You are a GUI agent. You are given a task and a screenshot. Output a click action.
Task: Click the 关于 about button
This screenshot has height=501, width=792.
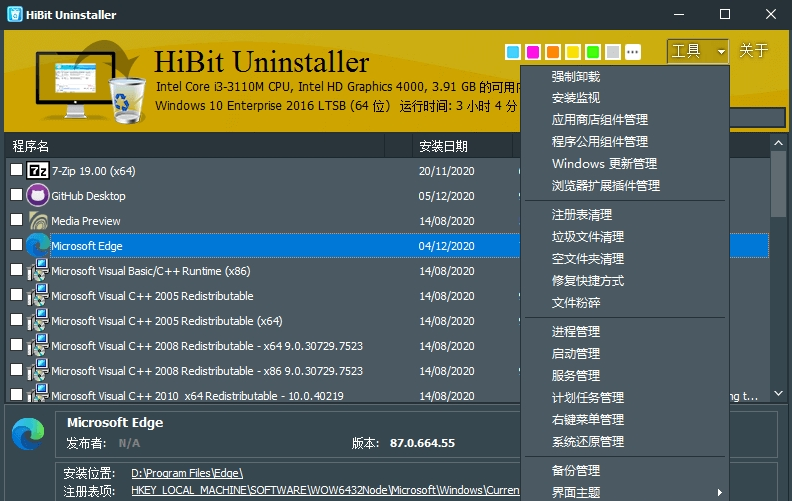tap(754, 51)
